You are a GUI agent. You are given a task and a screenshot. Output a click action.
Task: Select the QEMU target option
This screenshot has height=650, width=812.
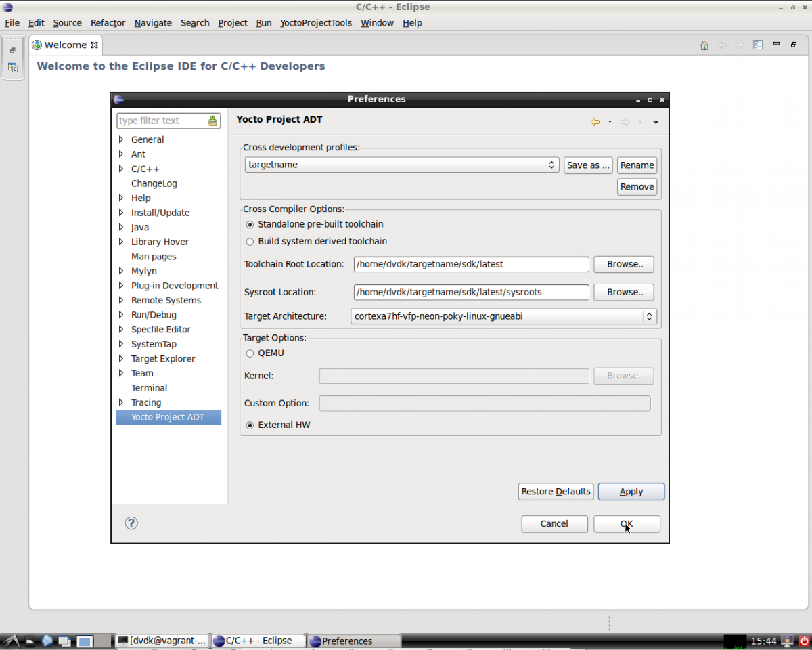pos(250,353)
